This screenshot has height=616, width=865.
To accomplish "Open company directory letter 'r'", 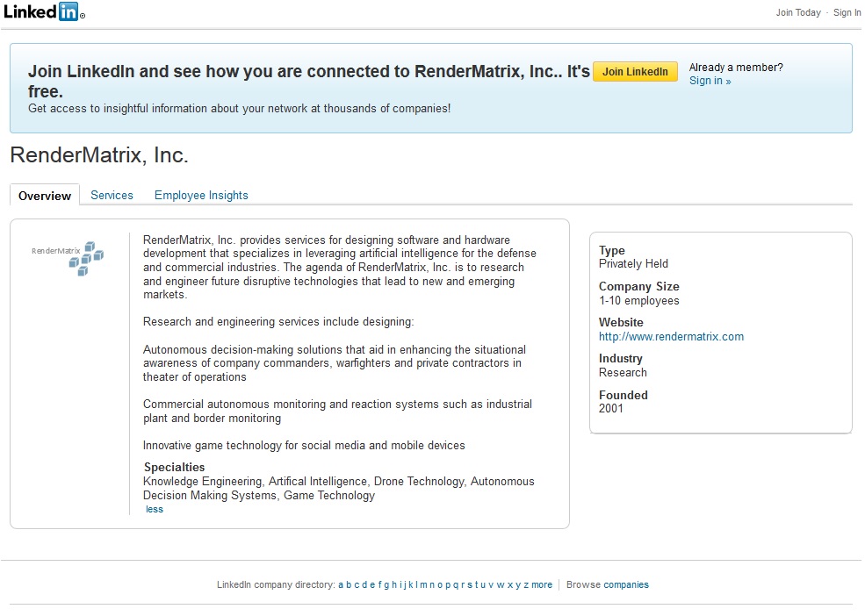I will coord(462,584).
